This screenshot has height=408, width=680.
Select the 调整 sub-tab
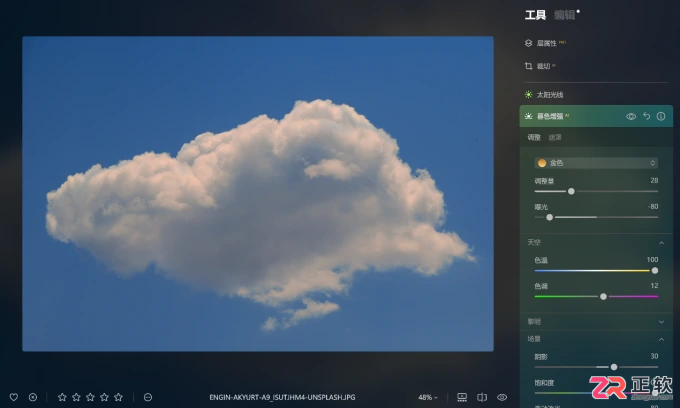click(534, 137)
